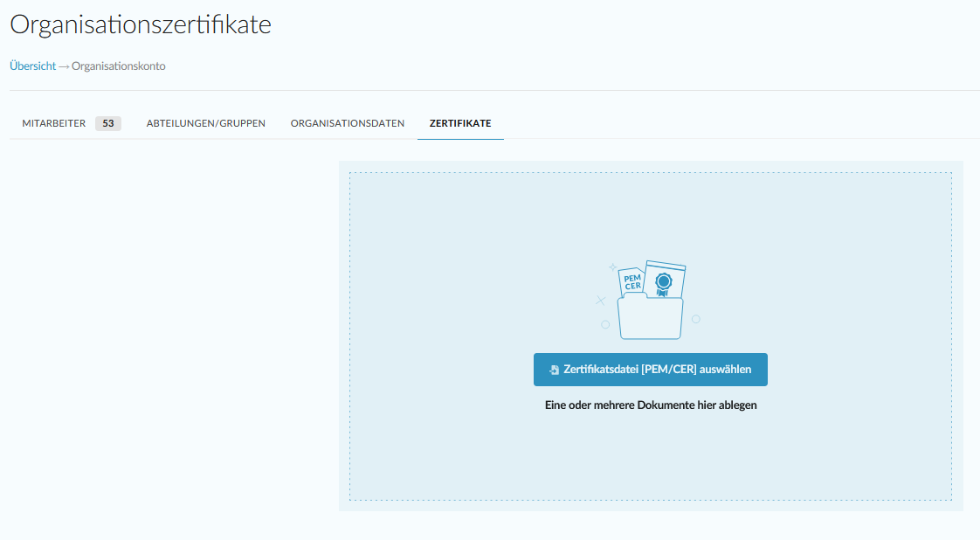
Task: Click the breadcrumb arrow separator
Action: click(64, 66)
